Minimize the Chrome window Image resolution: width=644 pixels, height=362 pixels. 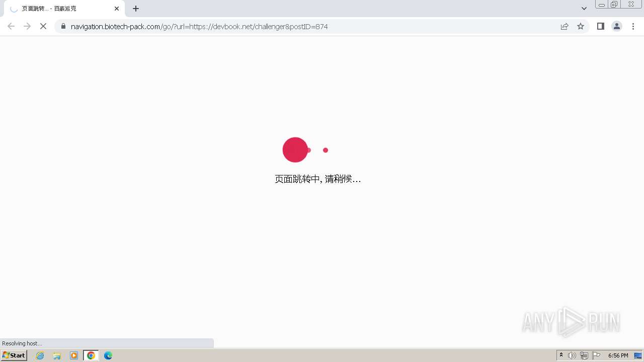pos(602,5)
